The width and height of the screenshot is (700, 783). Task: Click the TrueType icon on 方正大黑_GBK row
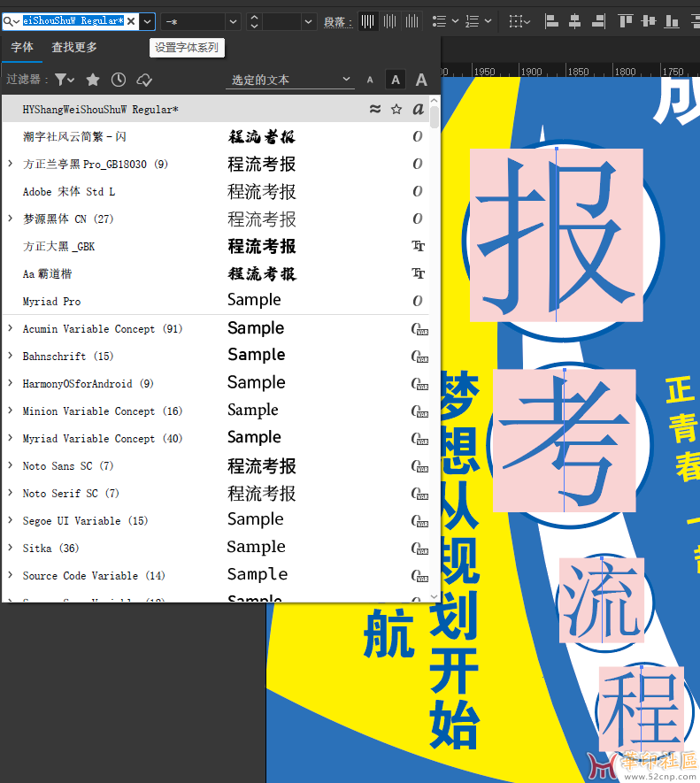click(x=419, y=246)
